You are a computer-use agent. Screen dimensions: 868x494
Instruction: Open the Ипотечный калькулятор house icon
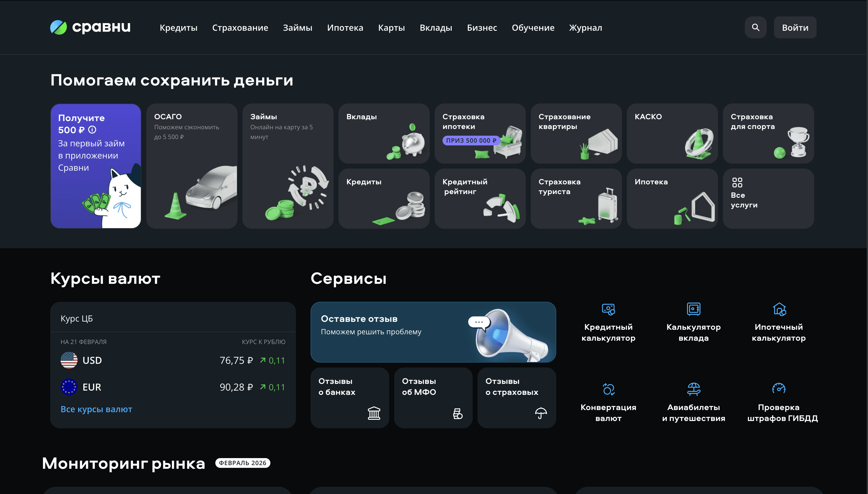tap(779, 309)
